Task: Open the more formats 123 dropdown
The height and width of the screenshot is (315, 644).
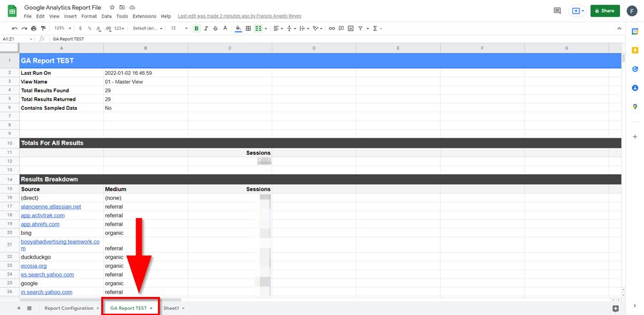Action: pyautogui.click(x=119, y=28)
